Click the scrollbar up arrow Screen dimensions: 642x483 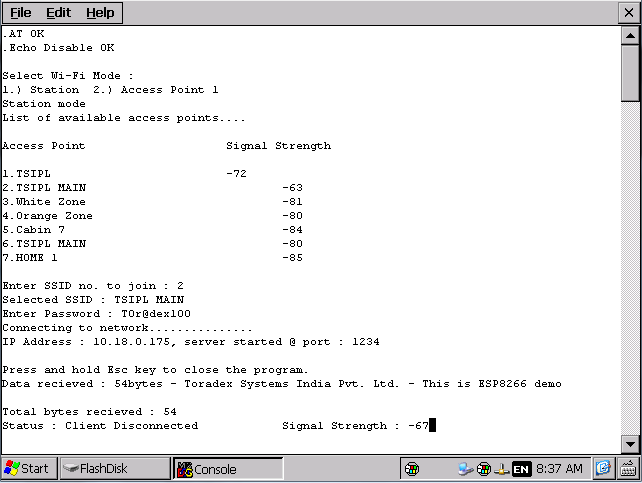[630, 36]
